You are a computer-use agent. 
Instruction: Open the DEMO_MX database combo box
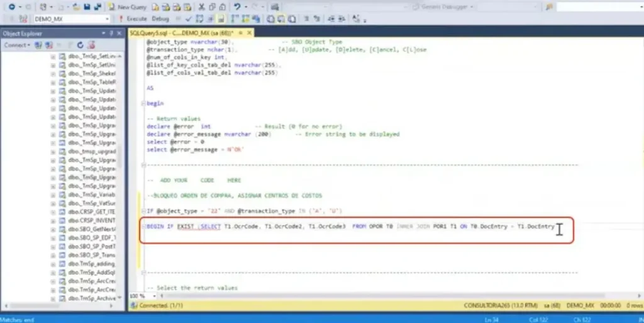[72, 19]
